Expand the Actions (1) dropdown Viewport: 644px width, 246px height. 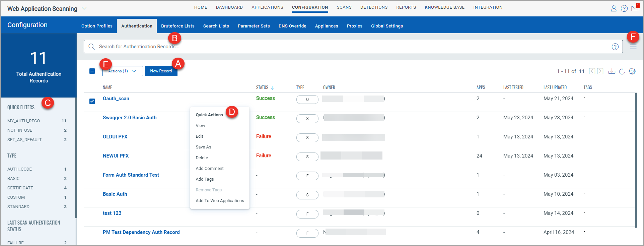point(123,71)
